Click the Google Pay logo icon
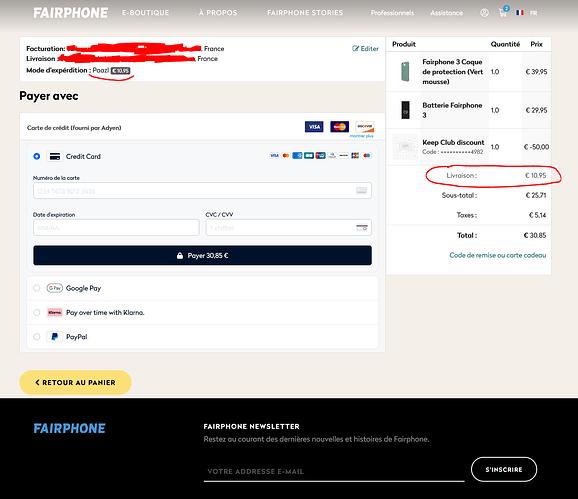 (x=55, y=288)
